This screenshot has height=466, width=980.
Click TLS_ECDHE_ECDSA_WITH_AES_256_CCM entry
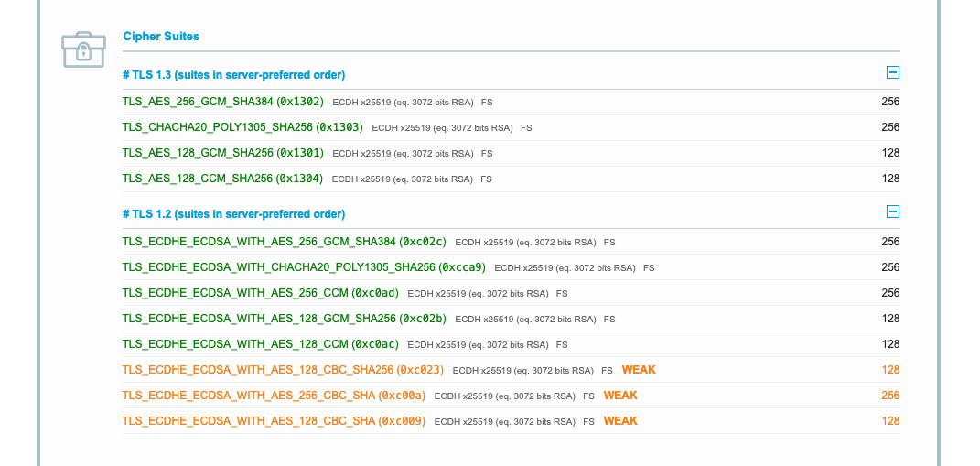click(260, 293)
